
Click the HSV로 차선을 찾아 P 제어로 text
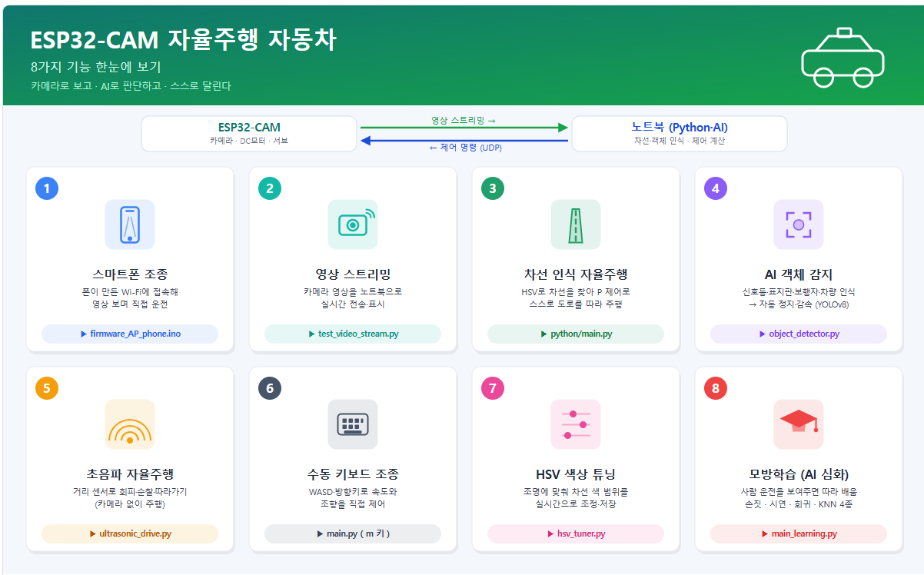(x=576, y=292)
